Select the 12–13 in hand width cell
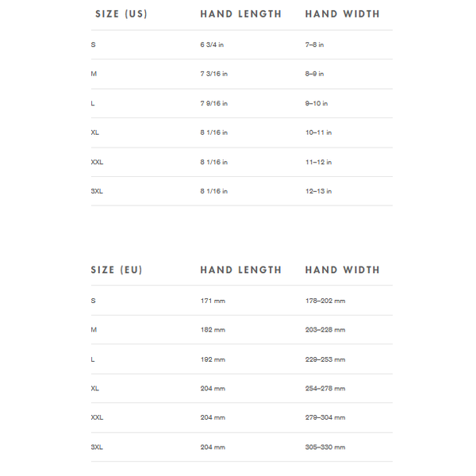 318,191
